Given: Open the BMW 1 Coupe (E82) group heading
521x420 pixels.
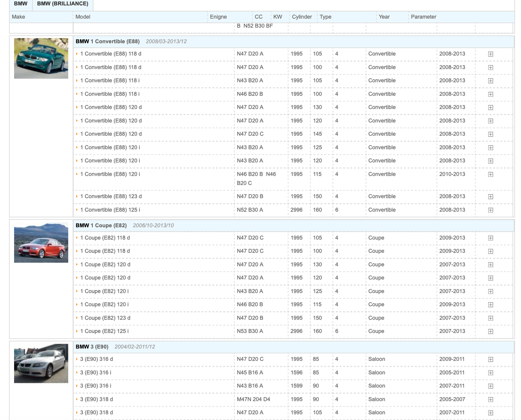Looking at the screenshot, I should 101,225.
